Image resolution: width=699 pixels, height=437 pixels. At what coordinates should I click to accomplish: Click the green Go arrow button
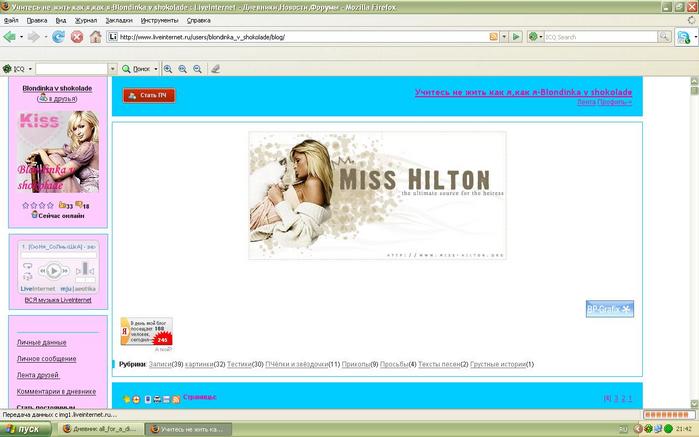click(x=516, y=37)
